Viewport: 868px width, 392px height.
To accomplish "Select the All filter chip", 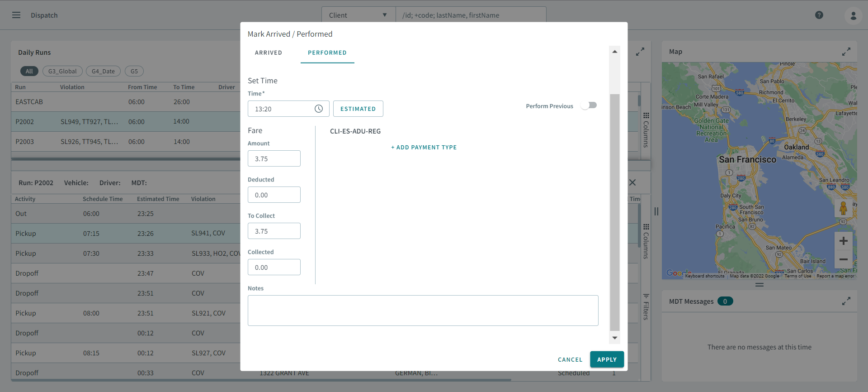I will pos(29,71).
